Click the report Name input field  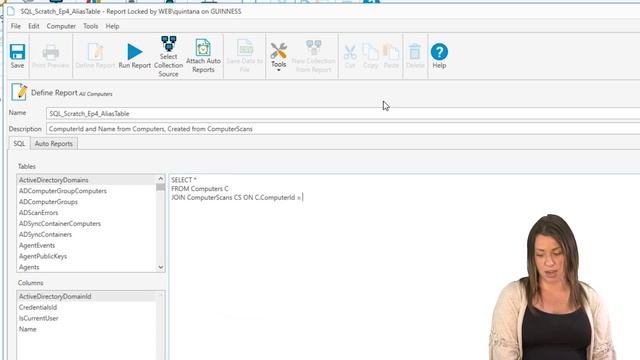pyautogui.click(x=343, y=113)
